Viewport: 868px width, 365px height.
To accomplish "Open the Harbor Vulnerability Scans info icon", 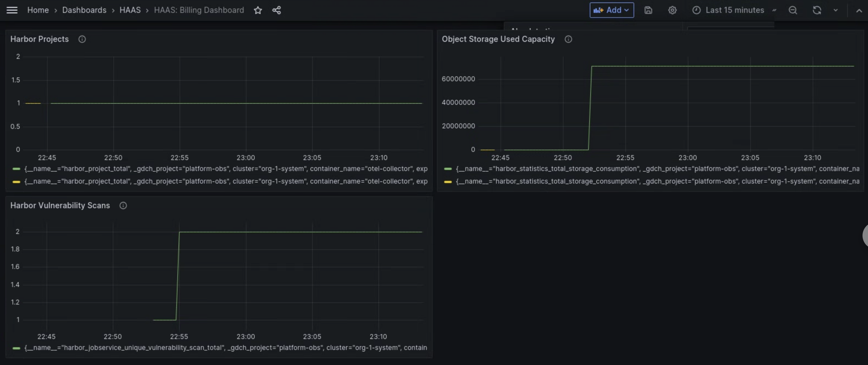I will (123, 205).
